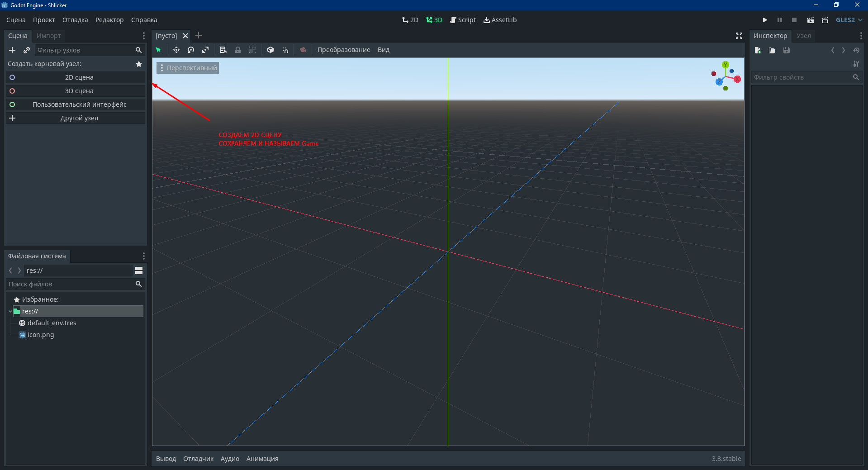Select default_env.tres file

pos(52,323)
